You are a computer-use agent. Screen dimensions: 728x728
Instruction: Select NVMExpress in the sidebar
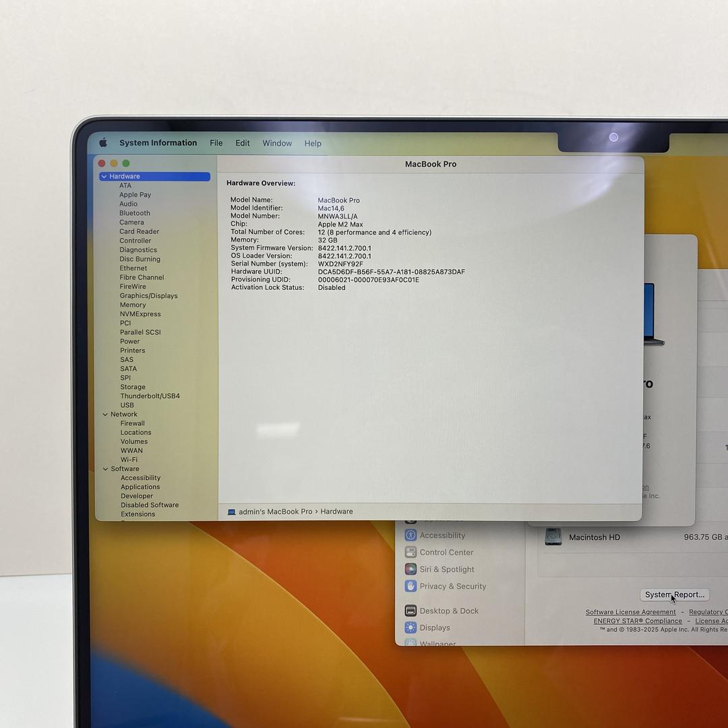pyautogui.click(x=140, y=314)
